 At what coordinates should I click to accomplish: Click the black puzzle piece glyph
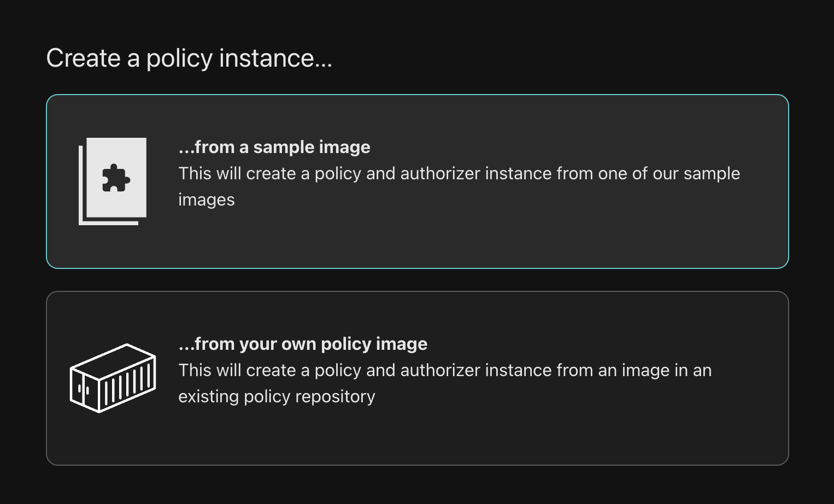[x=116, y=178]
